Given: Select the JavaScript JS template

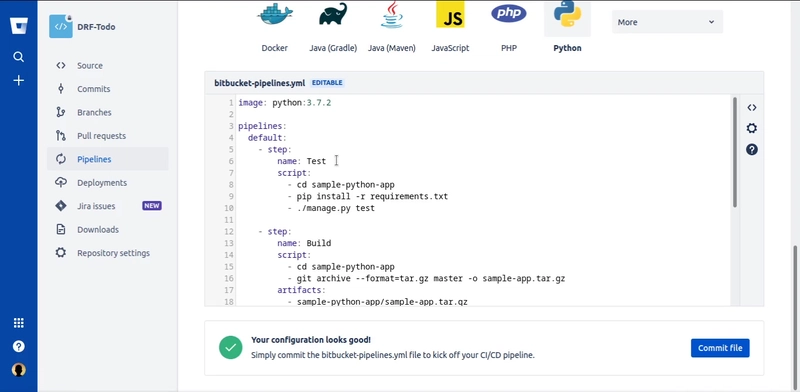Looking at the screenshot, I should [450, 14].
